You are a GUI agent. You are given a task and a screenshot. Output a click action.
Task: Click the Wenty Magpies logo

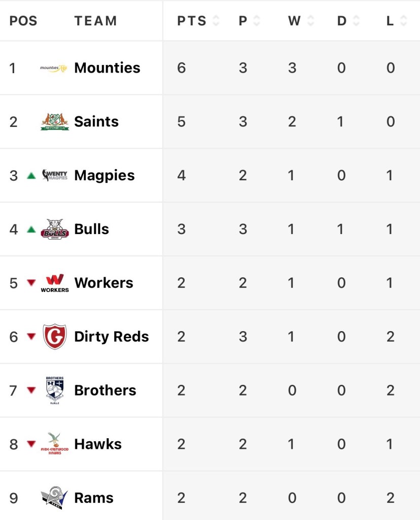point(54,176)
